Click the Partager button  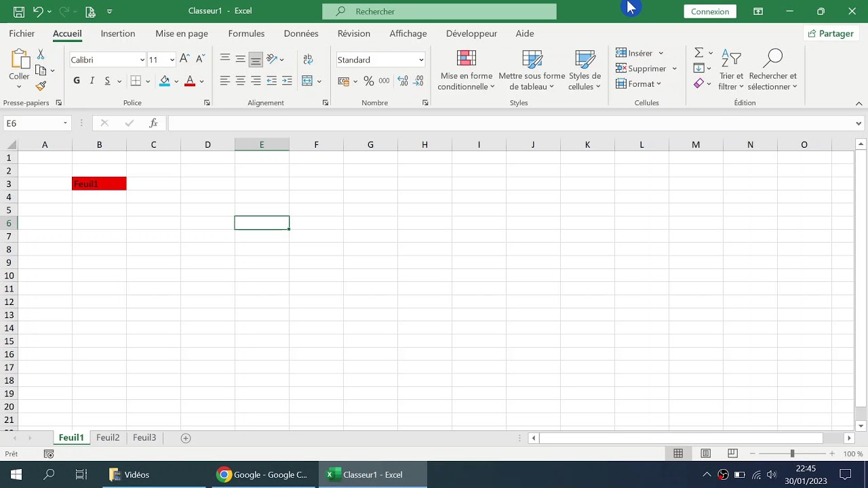pos(830,33)
